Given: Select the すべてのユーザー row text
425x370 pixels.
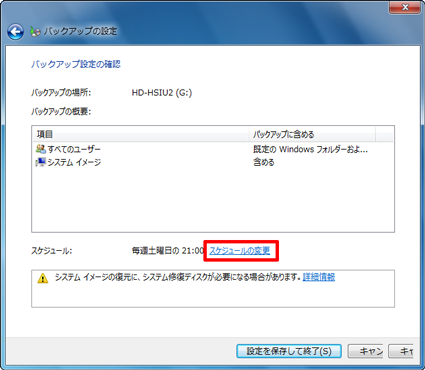Looking at the screenshot, I should point(74,149).
